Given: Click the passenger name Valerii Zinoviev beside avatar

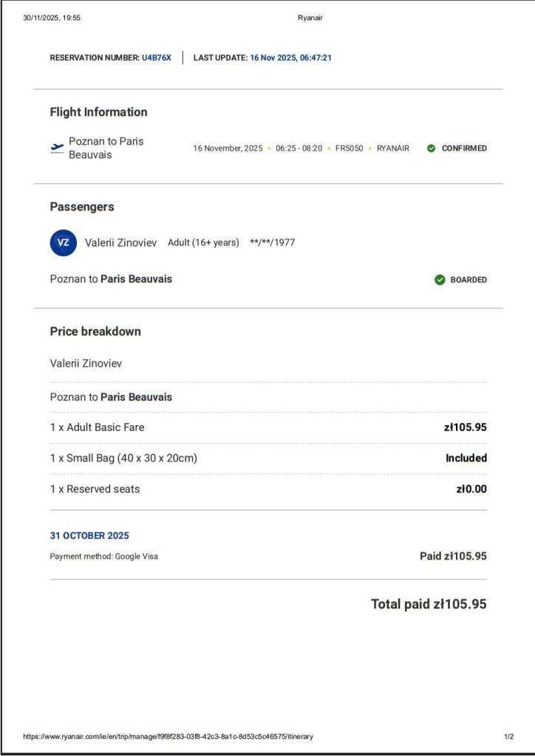Looking at the screenshot, I should (x=120, y=242).
